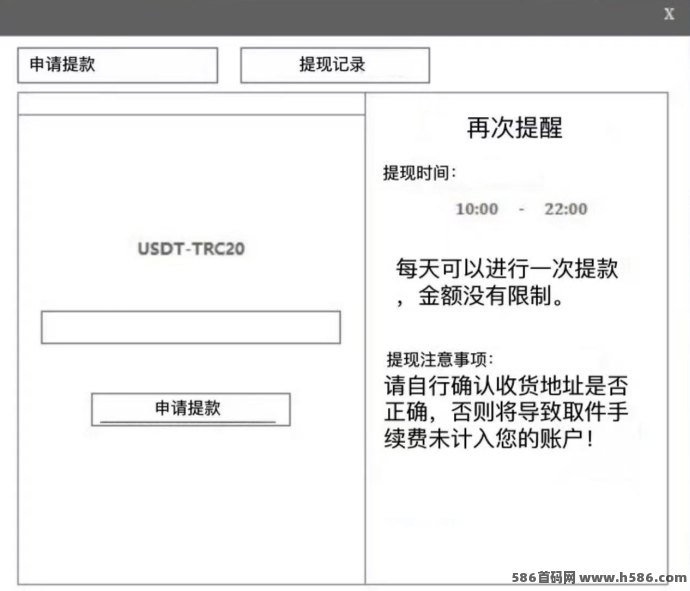Click the withdrawal amount input field
The width and height of the screenshot is (690, 591).
point(191,327)
